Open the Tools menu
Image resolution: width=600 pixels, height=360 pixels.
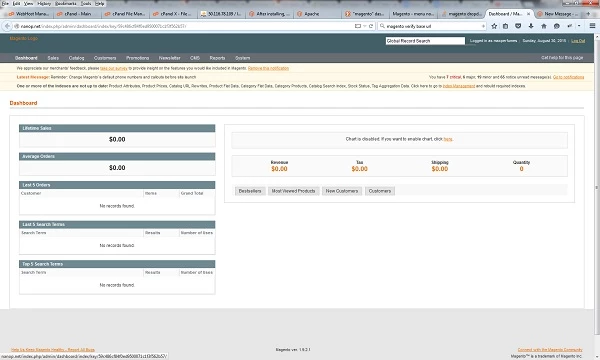coord(86,3)
